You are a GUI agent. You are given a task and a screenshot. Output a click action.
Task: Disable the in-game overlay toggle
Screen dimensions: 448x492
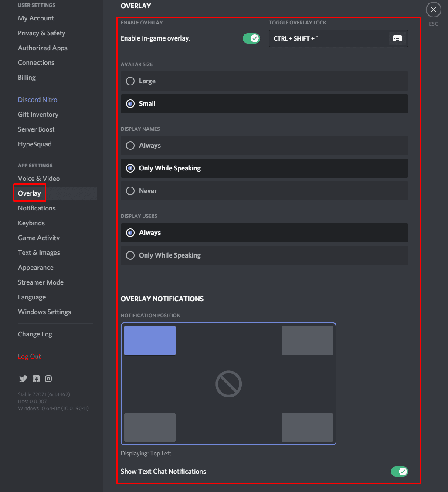pyautogui.click(x=251, y=38)
